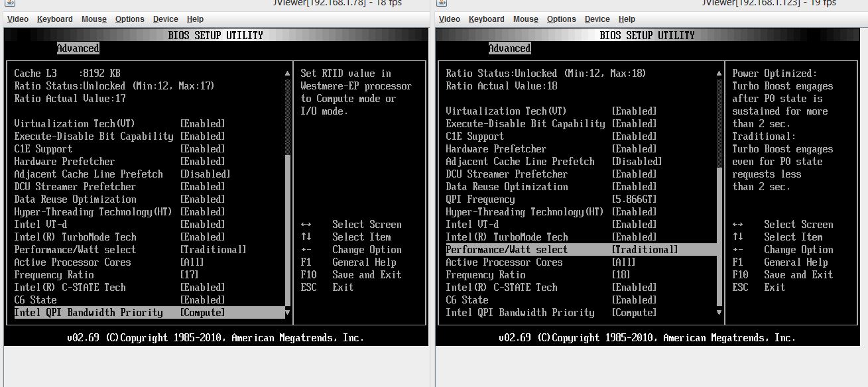Click Ratio Actual Value:18 in right BIOS
The height and width of the screenshot is (387, 868).
coord(501,86)
